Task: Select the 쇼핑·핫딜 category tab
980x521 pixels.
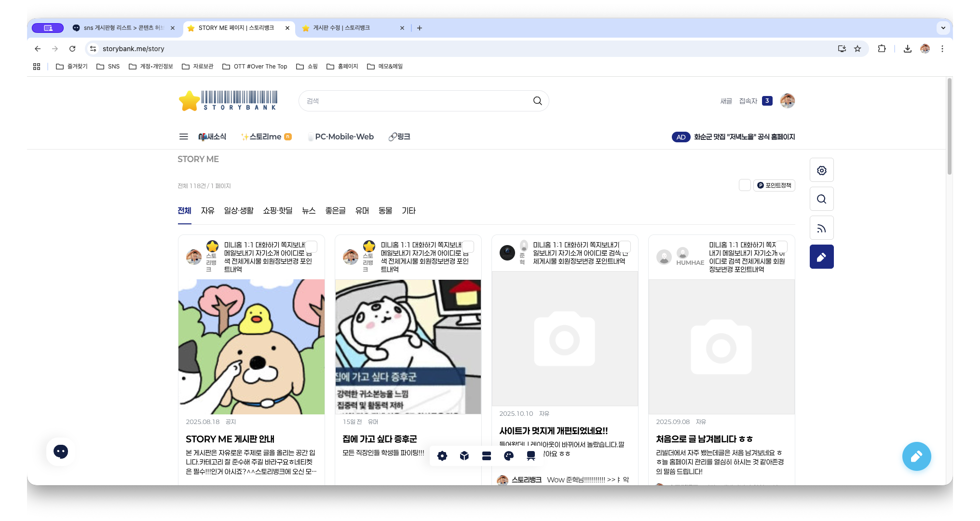Action: tap(277, 211)
